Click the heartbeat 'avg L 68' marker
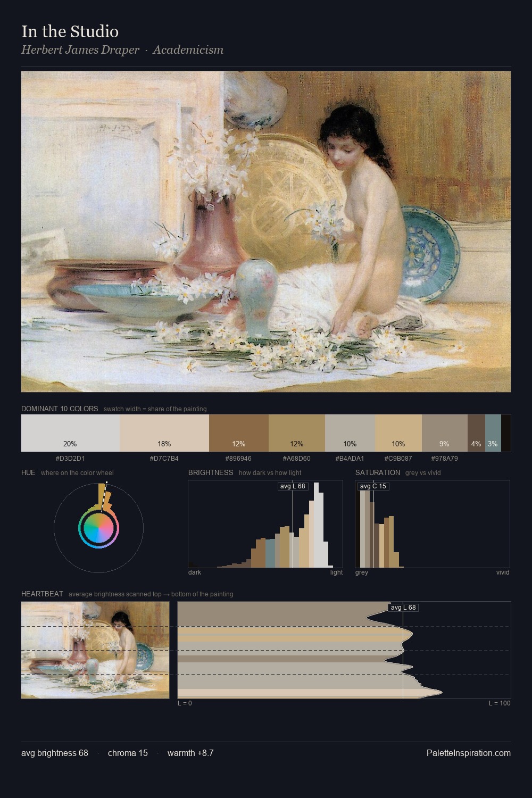Image resolution: width=532 pixels, height=798 pixels. click(403, 608)
